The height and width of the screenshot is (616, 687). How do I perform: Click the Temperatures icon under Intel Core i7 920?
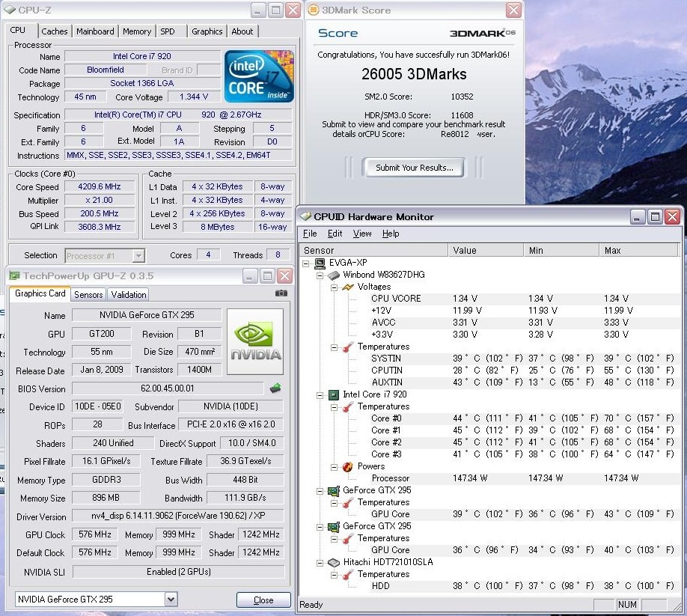pos(348,407)
